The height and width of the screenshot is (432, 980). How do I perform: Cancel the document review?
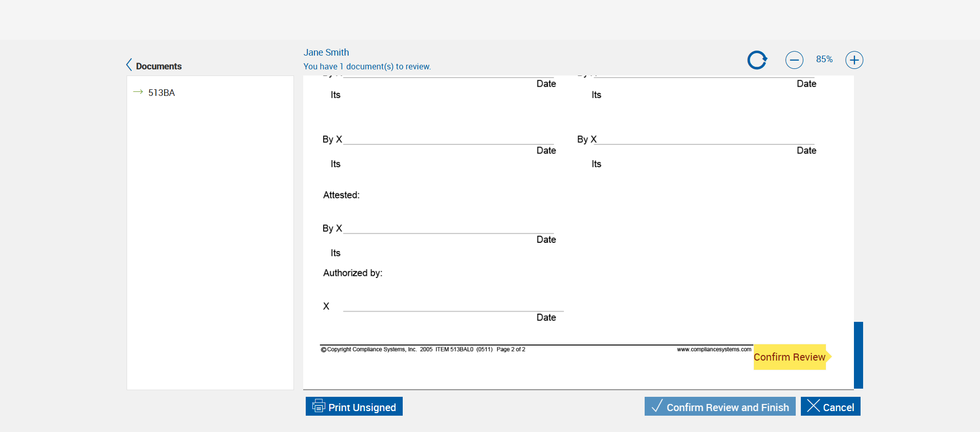[x=830, y=406]
